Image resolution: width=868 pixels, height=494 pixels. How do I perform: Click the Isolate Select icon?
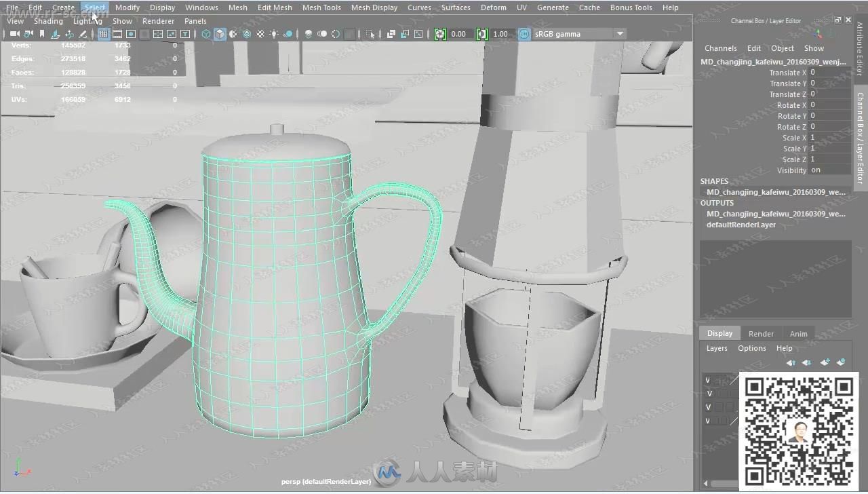click(x=370, y=34)
